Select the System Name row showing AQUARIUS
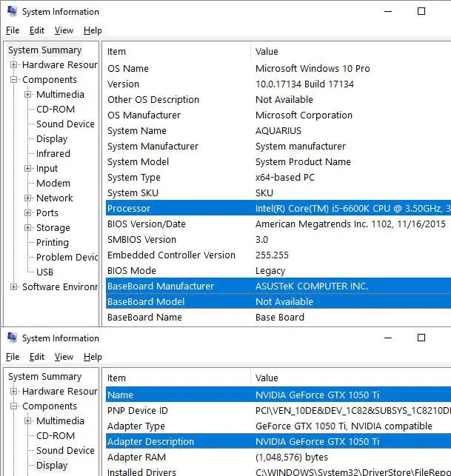The height and width of the screenshot is (476, 451). pos(278,131)
